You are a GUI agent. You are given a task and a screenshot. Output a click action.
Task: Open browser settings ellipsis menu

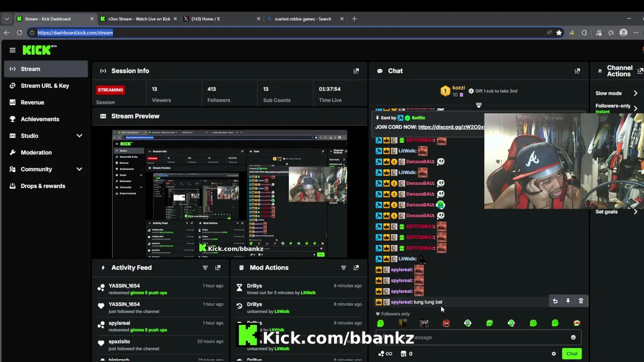[x=635, y=33]
